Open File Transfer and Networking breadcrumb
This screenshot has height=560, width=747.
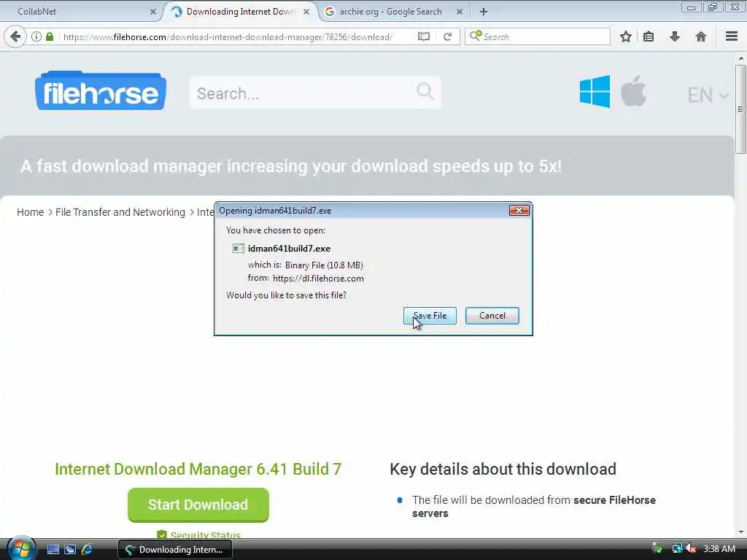[120, 212]
